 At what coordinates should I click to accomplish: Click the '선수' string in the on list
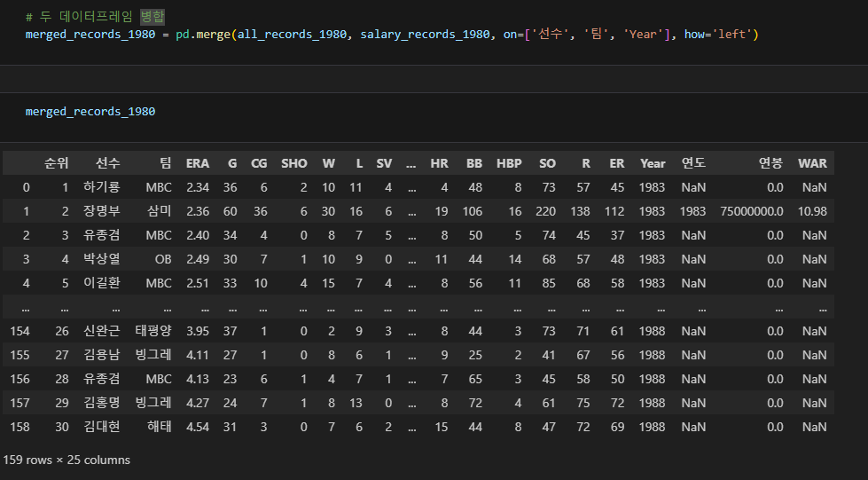coord(551,35)
